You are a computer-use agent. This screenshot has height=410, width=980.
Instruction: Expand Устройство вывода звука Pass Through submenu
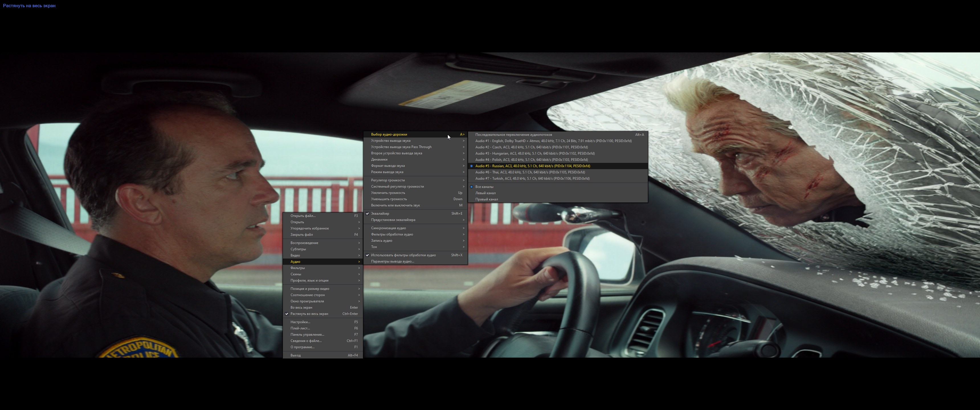[415, 147]
